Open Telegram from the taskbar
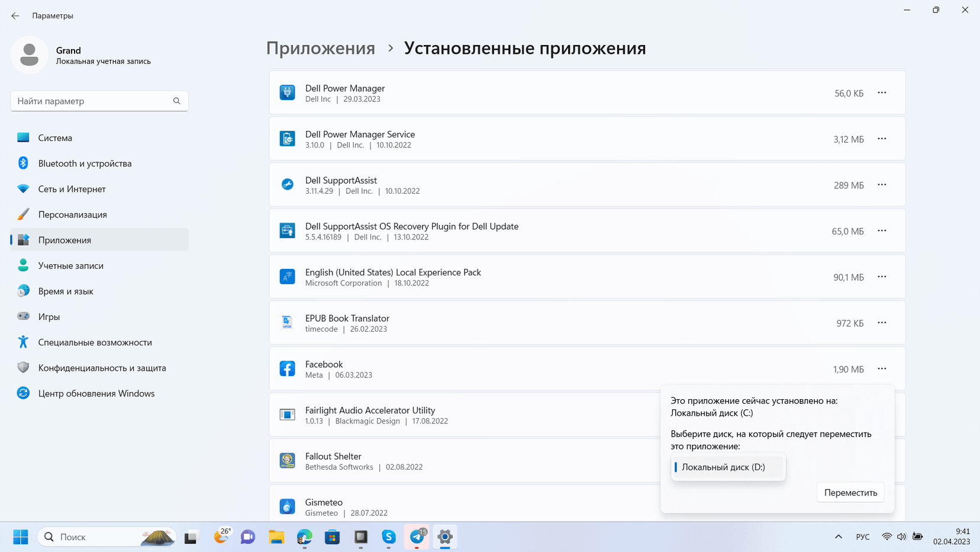Screen dimensions: 980x552 417,537
